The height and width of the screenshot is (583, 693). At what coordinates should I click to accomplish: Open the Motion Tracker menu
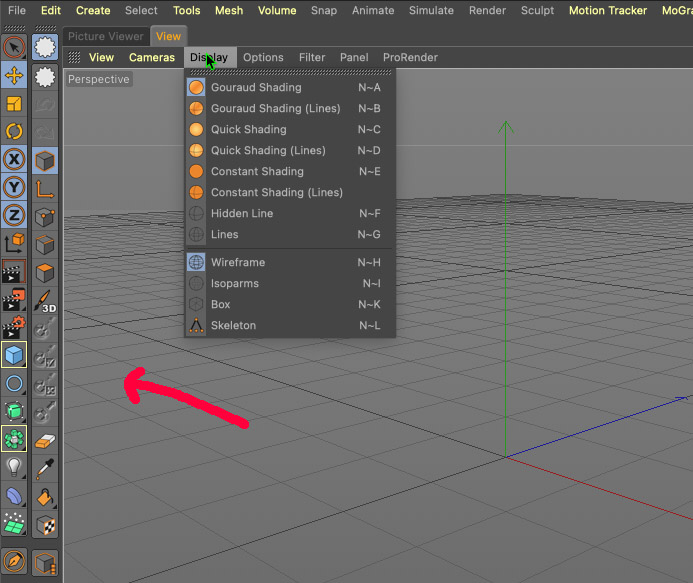(x=608, y=10)
